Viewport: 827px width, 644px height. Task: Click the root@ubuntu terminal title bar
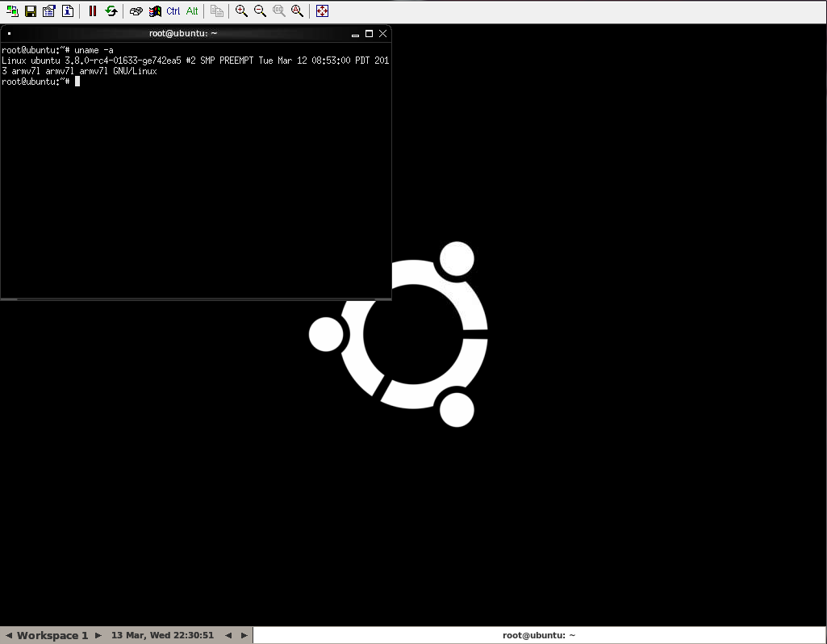coord(183,34)
